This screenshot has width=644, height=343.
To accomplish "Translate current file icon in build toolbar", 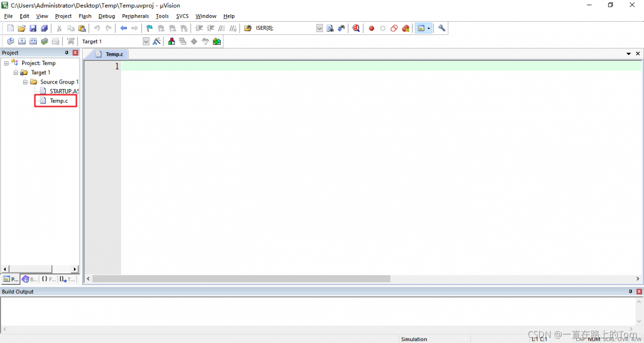I will coord(10,41).
